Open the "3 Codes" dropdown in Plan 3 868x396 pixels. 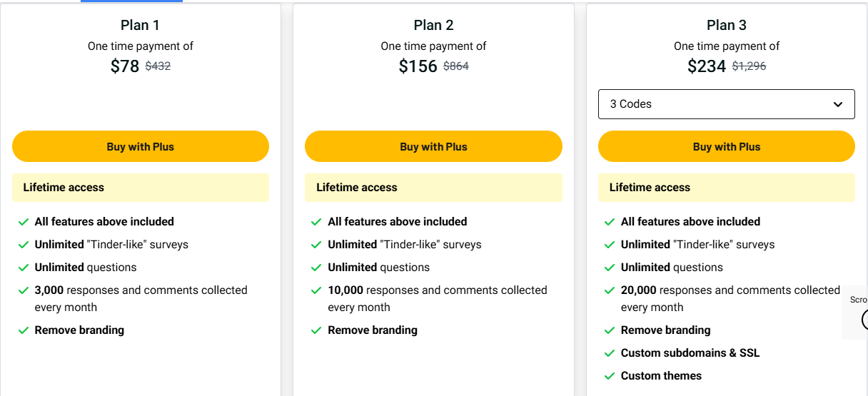tap(726, 104)
